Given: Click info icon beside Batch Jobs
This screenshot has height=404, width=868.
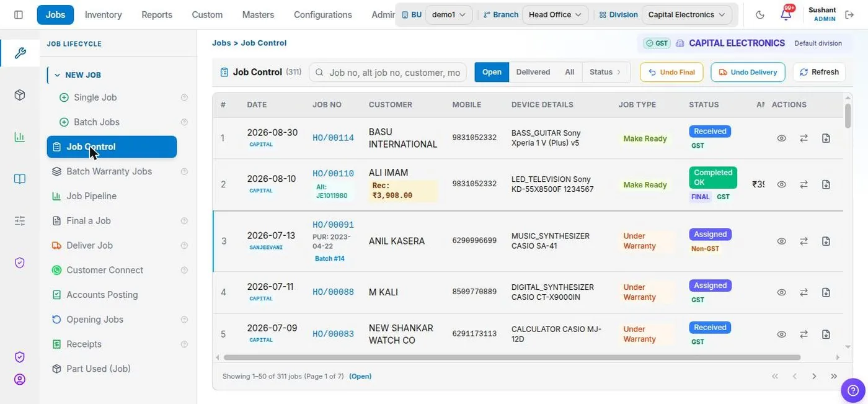Looking at the screenshot, I should [184, 122].
